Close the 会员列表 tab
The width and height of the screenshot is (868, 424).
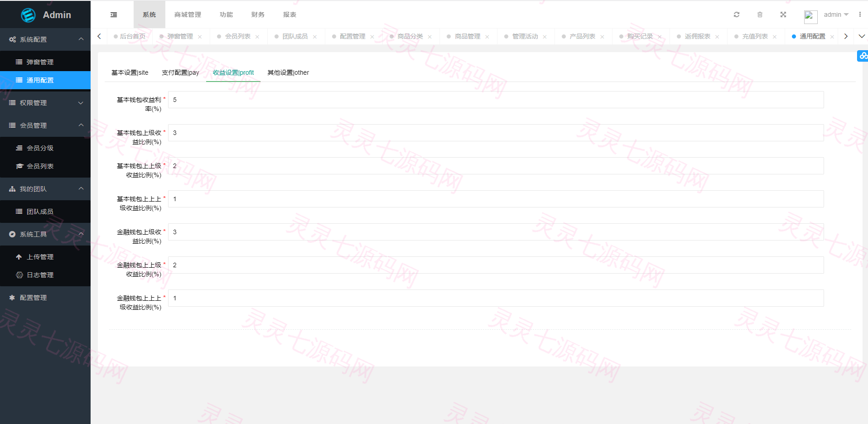click(257, 37)
